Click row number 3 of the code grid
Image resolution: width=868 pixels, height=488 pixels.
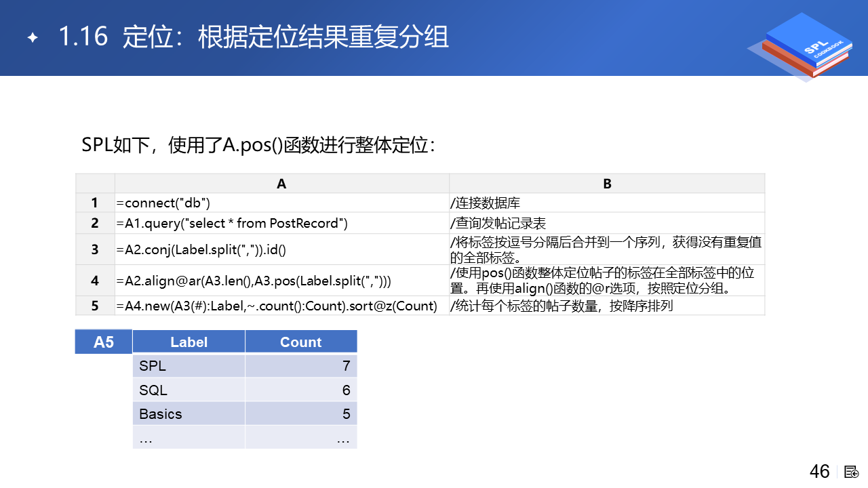[95, 249]
